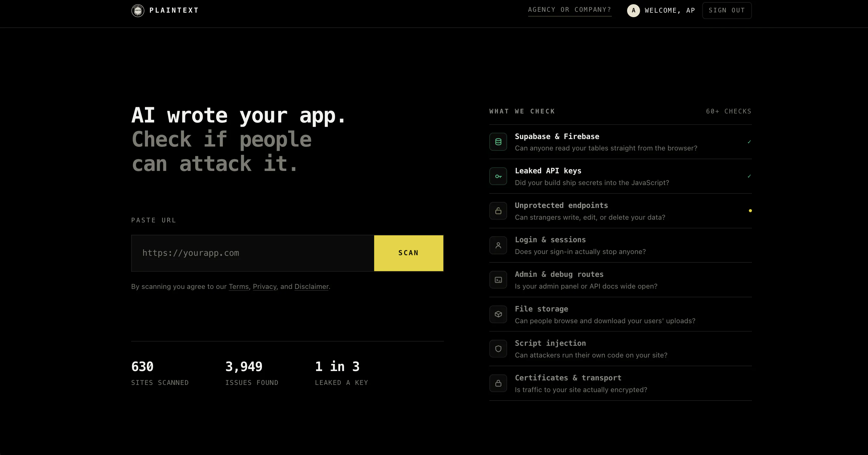Click the Leaked API keys key icon
This screenshot has width=868, height=455.
[x=498, y=176]
